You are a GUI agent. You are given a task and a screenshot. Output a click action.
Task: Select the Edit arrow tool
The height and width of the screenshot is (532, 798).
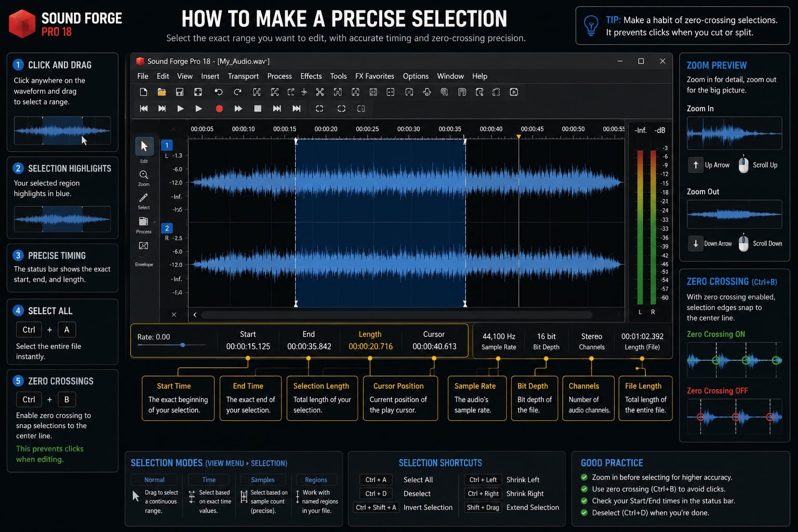point(144,147)
